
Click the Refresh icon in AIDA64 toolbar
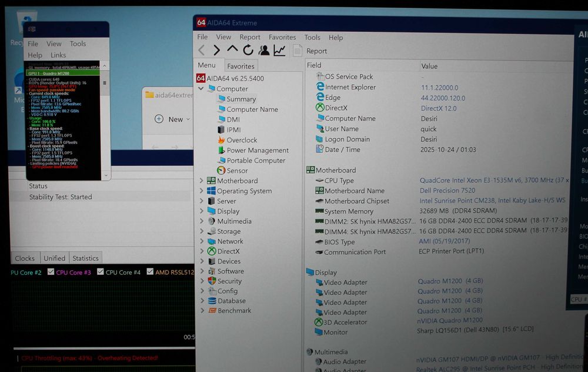[x=248, y=50]
